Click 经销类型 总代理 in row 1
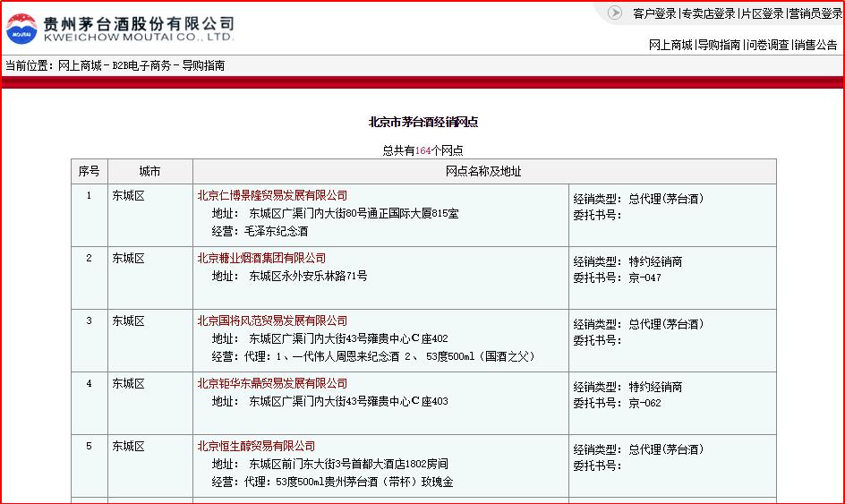Screen dimensions: 845x504 [x=638, y=199]
